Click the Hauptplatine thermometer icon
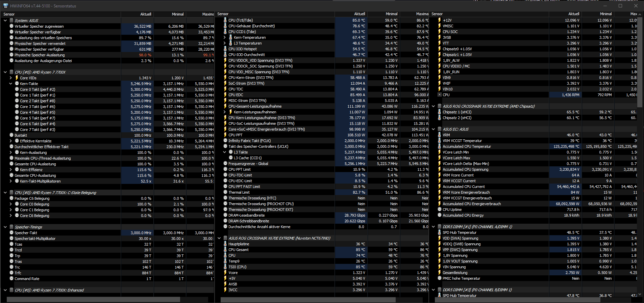Screen dimensions: 644x303 pos(225,244)
